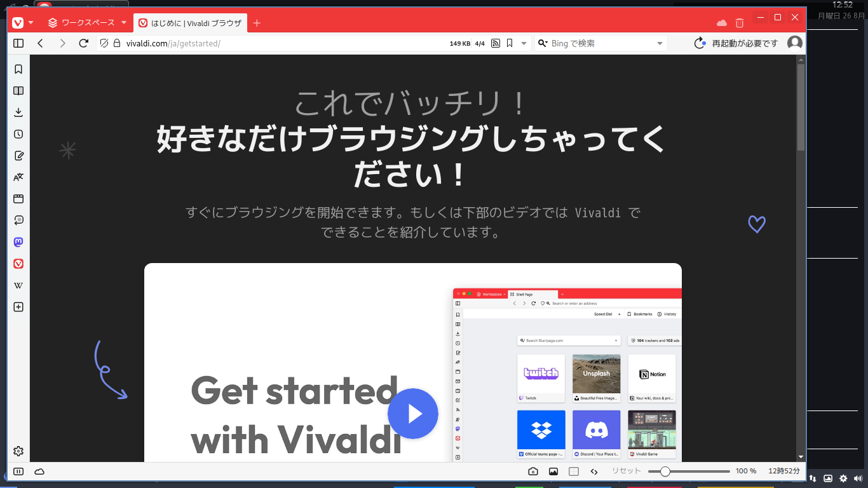Open the Wikipedia web panel
This screenshot has width=868, height=488.
18,285
